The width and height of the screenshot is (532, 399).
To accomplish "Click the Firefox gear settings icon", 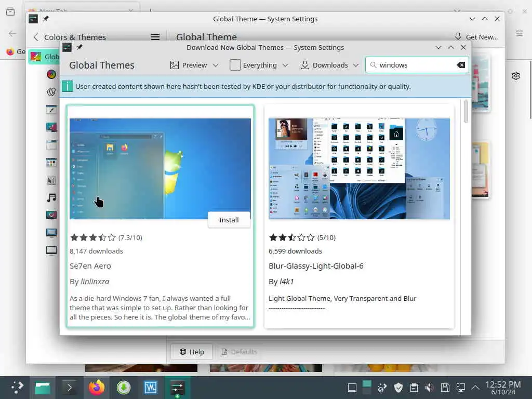I will tap(516, 76).
